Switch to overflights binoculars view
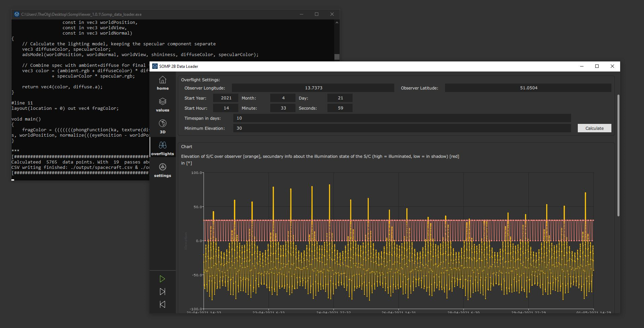This screenshot has height=328, width=644. (162, 148)
